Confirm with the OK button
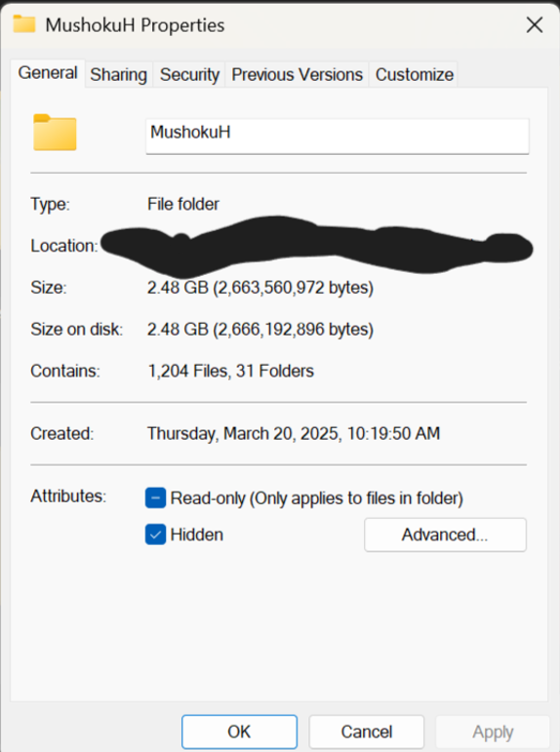The height and width of the screenshot is (752, 560). coord(239,732)
